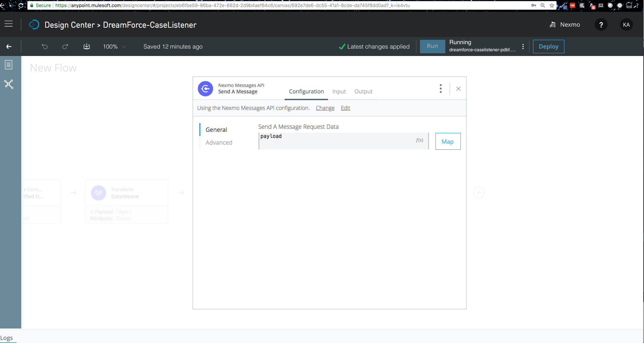The height and width of the screenshot is (343, 644).
Task: Click the Amazon extension icon with badge
Action: pyautogui.click(x=592, y=6)
